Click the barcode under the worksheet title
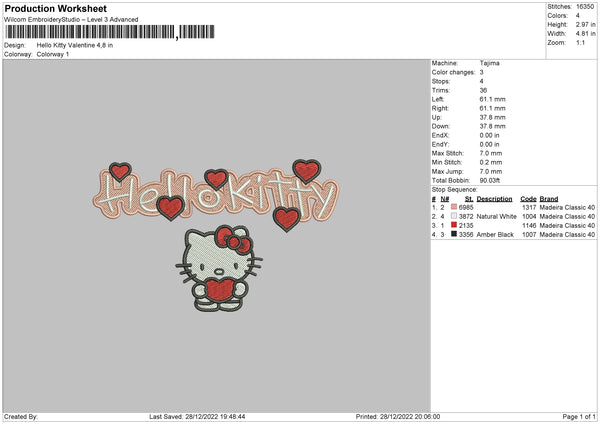This screenshot has width=600, height=424. (x=110, y=32)
